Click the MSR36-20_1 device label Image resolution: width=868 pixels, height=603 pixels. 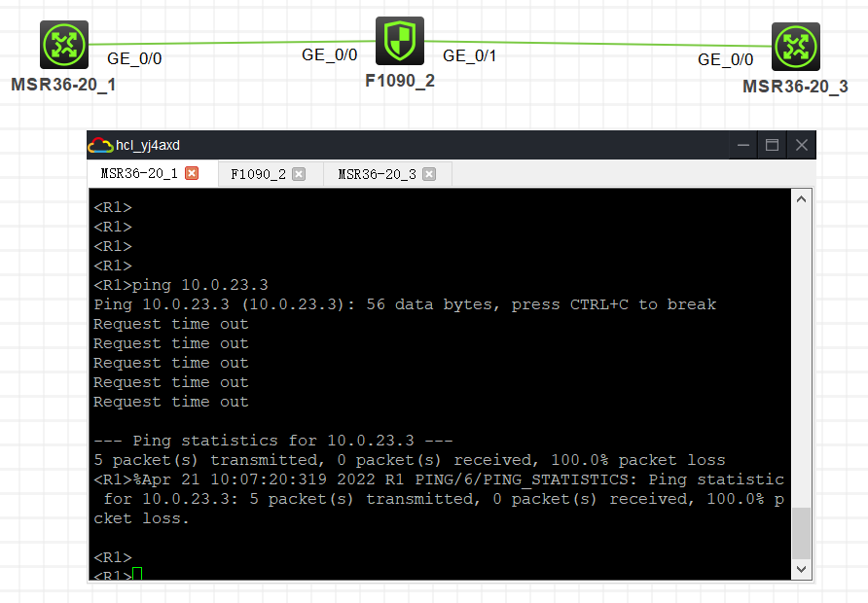click(63, 84)
